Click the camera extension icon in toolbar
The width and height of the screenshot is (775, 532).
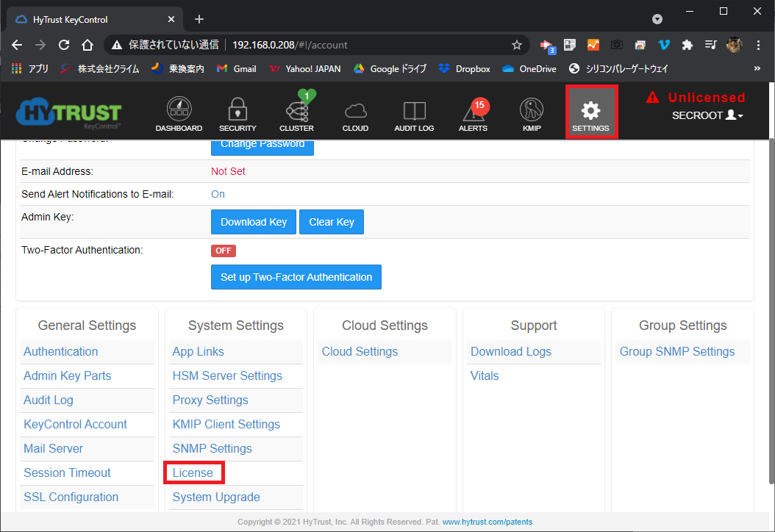(x=616, y=45)
